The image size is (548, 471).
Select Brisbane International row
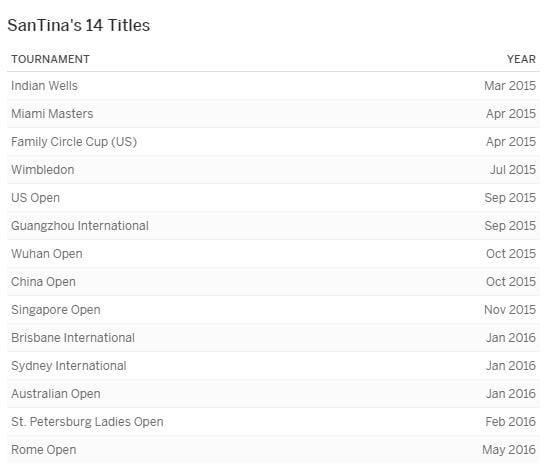[x=273, y=338]
